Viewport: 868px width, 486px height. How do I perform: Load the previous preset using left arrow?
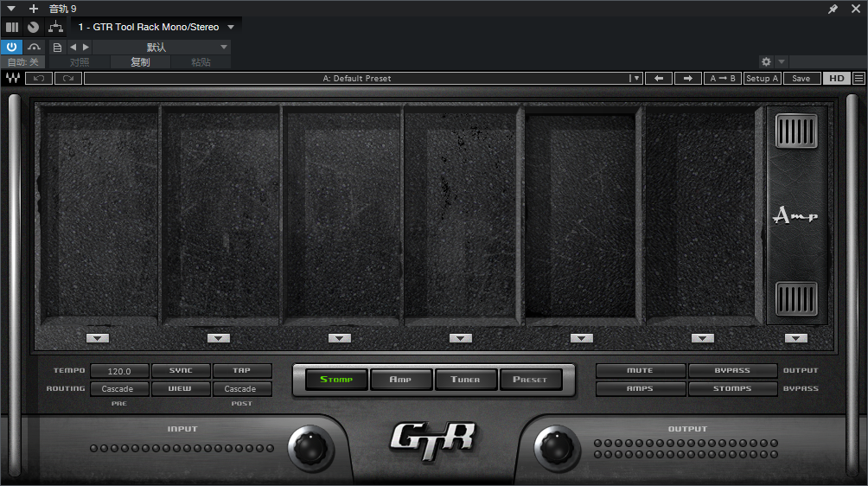tap(659, 78)
